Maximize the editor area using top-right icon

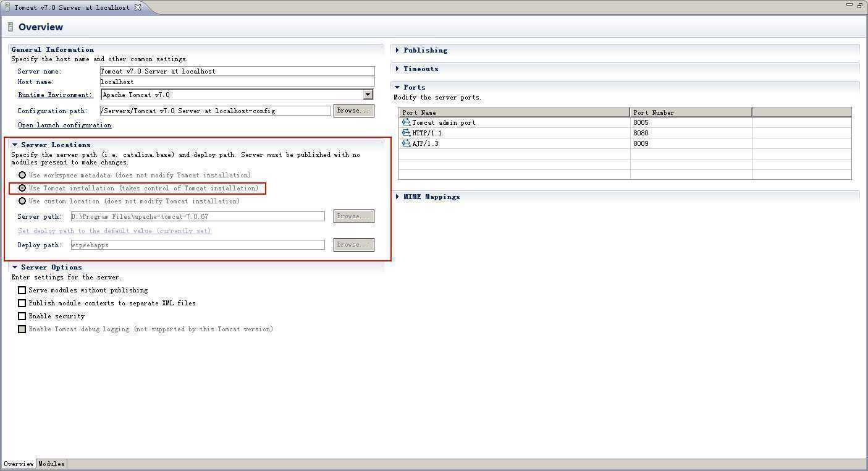pos(859,5)
